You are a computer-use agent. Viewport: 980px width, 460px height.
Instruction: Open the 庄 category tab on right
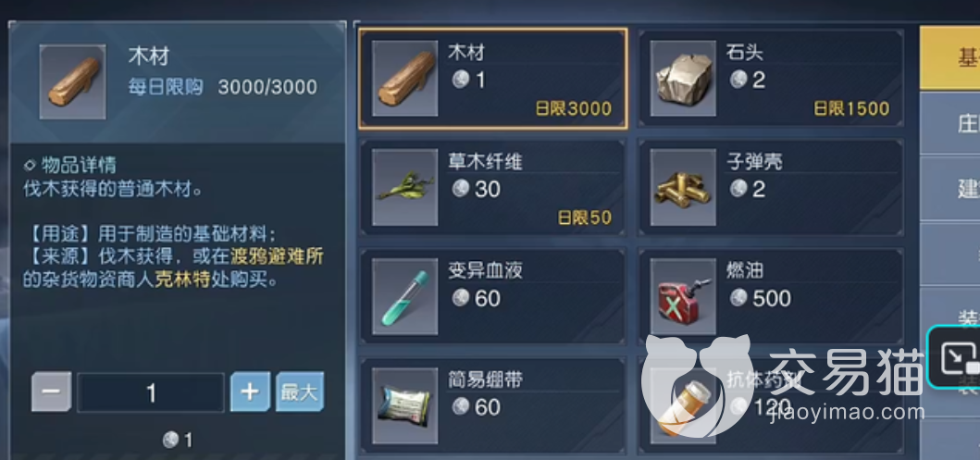click(950, 123)
